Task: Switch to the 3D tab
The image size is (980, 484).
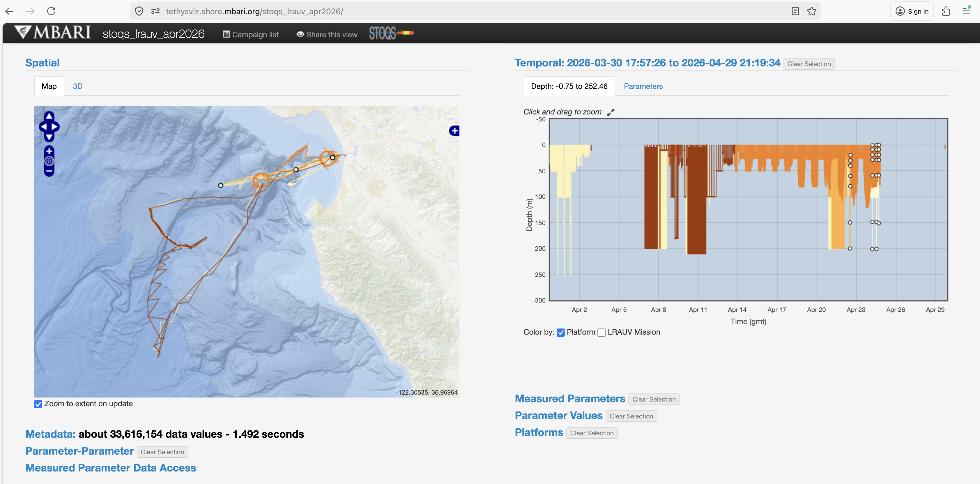Action: (x=78, y=86)
